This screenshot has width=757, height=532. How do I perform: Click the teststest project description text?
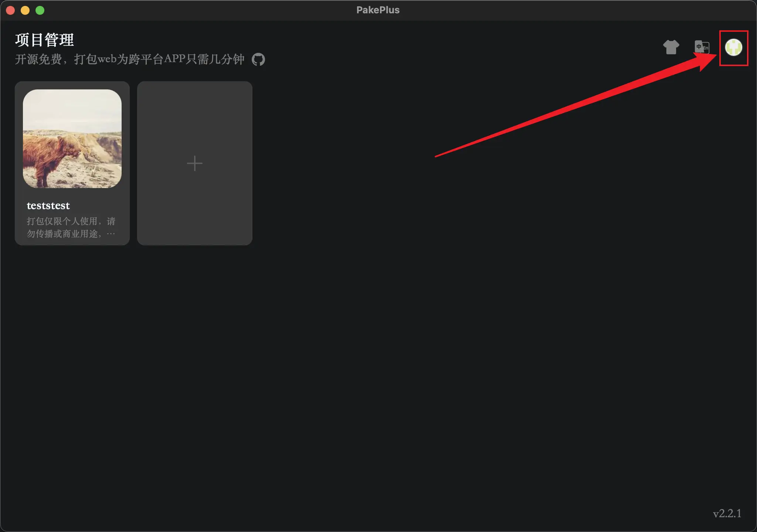coord(71,227)
